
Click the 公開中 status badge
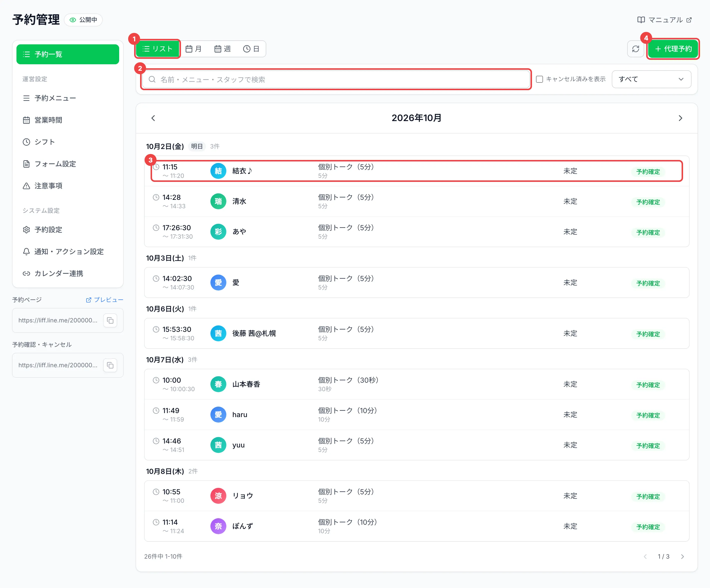pyautogui.click(x=83, y=20)
